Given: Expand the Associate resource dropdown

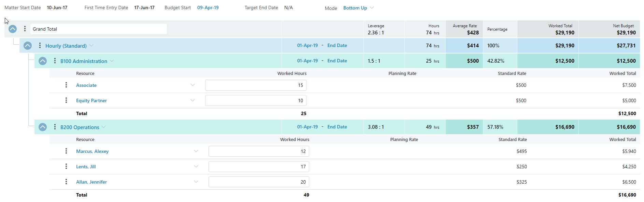Looking at the screenshot, I should (x=192, y=85).
